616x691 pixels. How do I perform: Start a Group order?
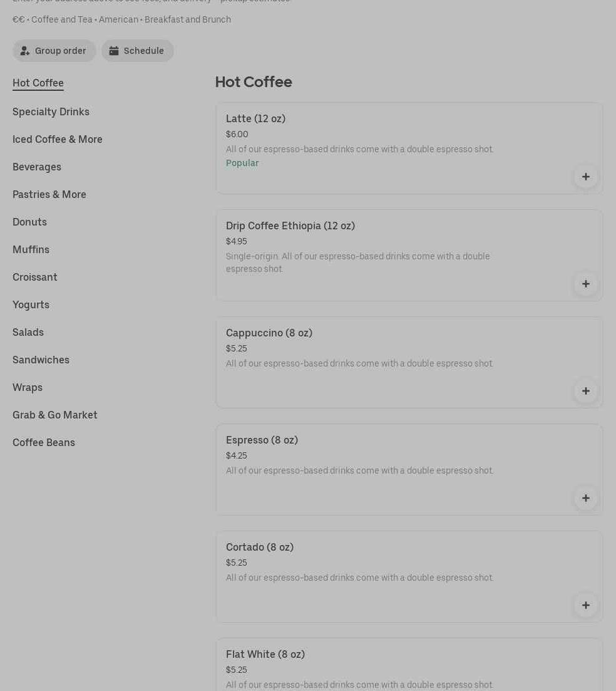54,51
